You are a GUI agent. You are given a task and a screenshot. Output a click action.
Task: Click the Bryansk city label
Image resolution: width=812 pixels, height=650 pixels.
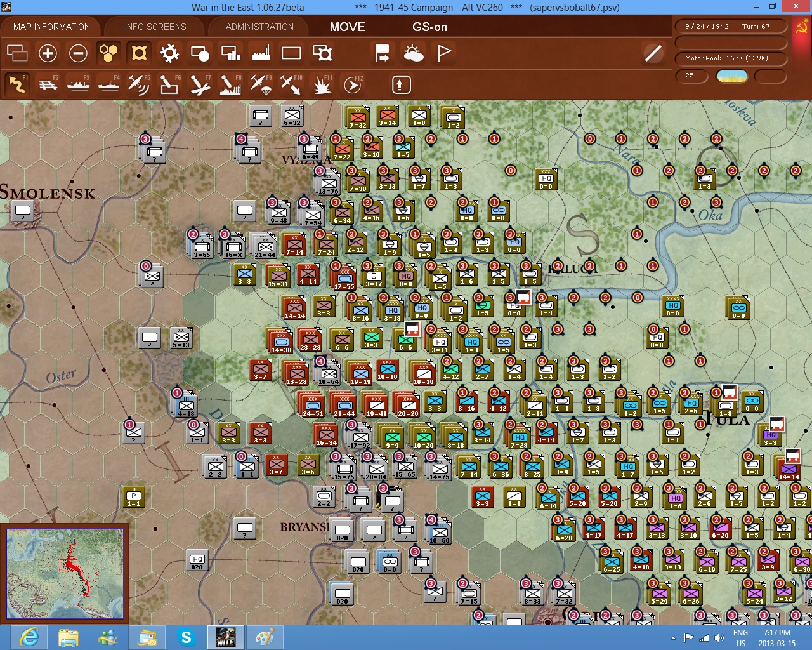click(x=304, y=527)
